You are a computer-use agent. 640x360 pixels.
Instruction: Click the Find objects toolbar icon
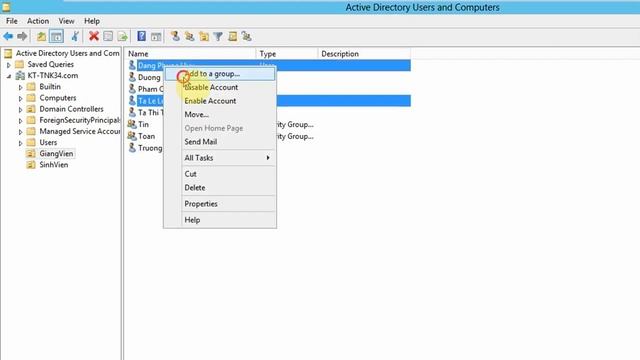tap(232, 36)
